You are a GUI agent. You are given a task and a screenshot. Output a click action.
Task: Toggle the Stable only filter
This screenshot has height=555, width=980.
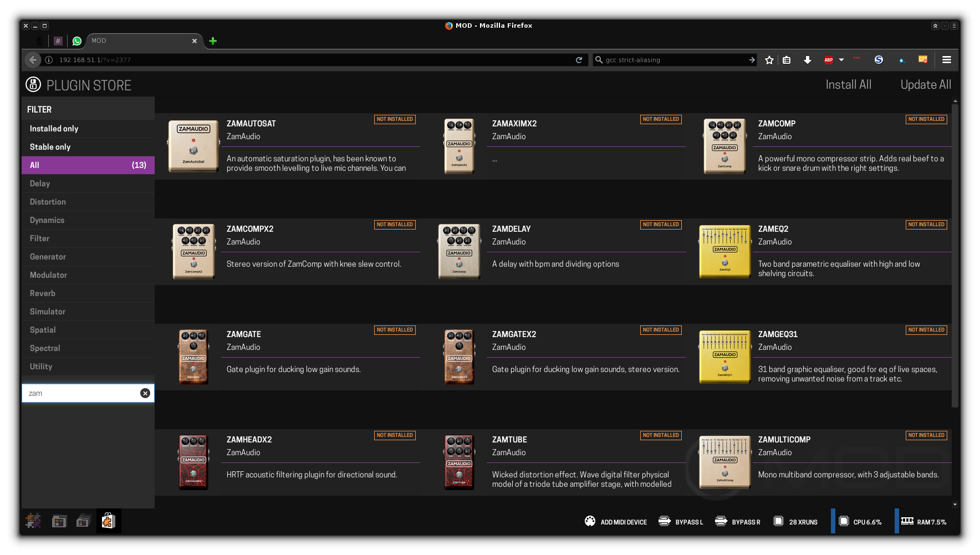coord(50,147)
